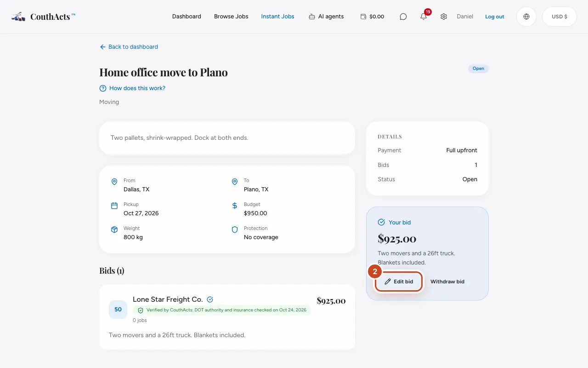Click the Bids (1) heading
This screenshot has height=368, width=588.
112,270
